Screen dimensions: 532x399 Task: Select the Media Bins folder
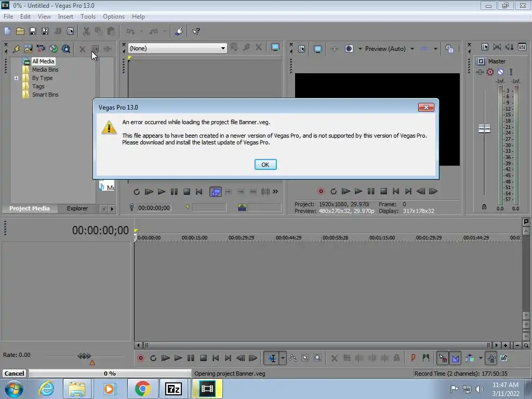[45, 70]
